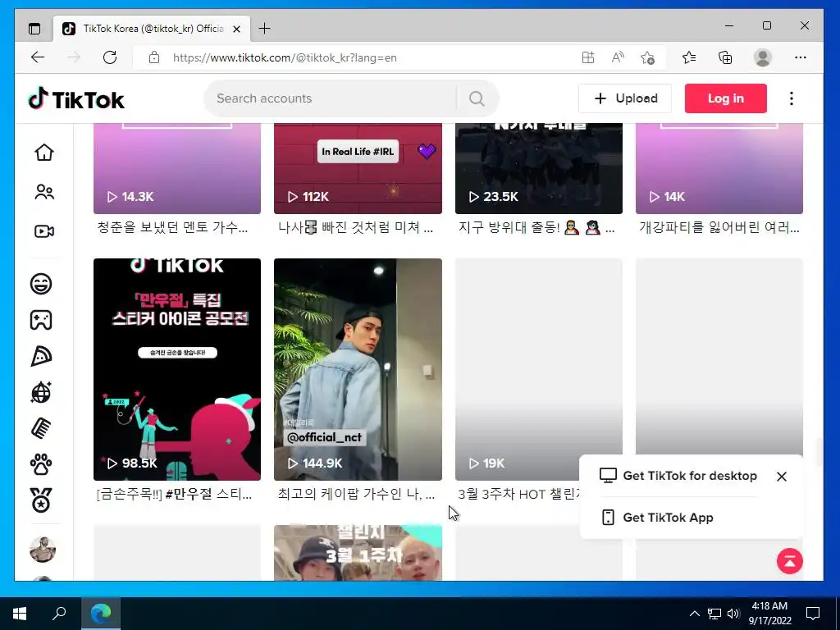Click the caption starting with 개강파티를
Viewport: 840px width, 630px height.
[719, 227]
